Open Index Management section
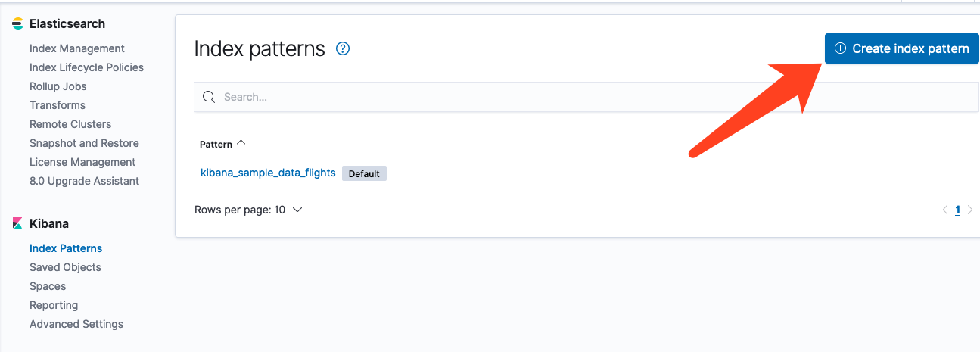The image size is (980, 352). coord(77,48)
